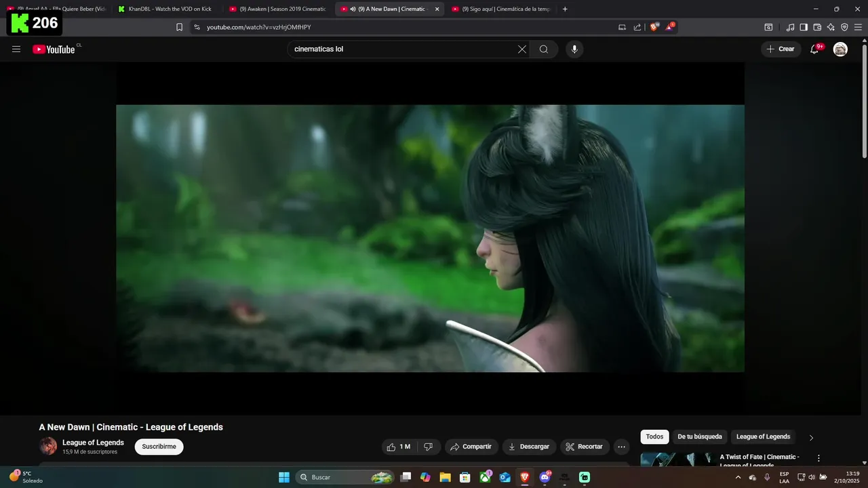Open Brave Leo AI icon
The height and width of the screenshot is (488, 868).
(831, 27)
